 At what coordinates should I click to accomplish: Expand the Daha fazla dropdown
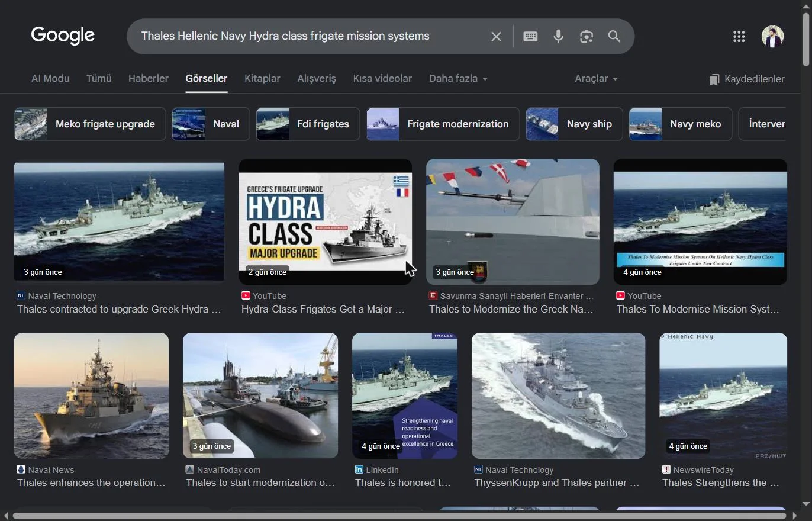[458, 78]
